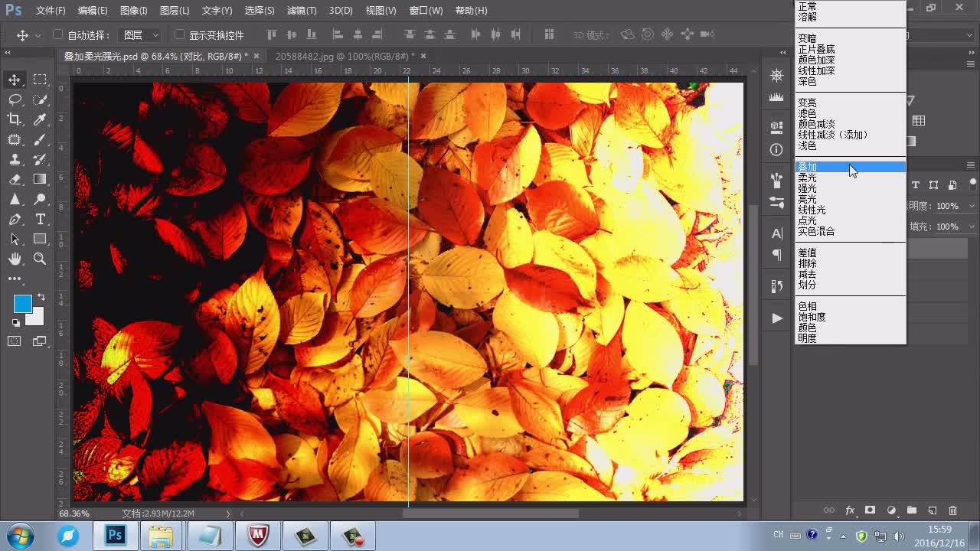
Task: Click the layer effects fx icon
Action: tap(850, 510)
